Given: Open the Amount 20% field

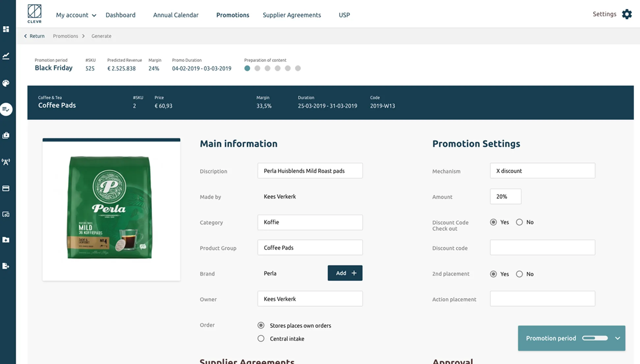Looking at the screenshot, I should (x=505, y=196).
